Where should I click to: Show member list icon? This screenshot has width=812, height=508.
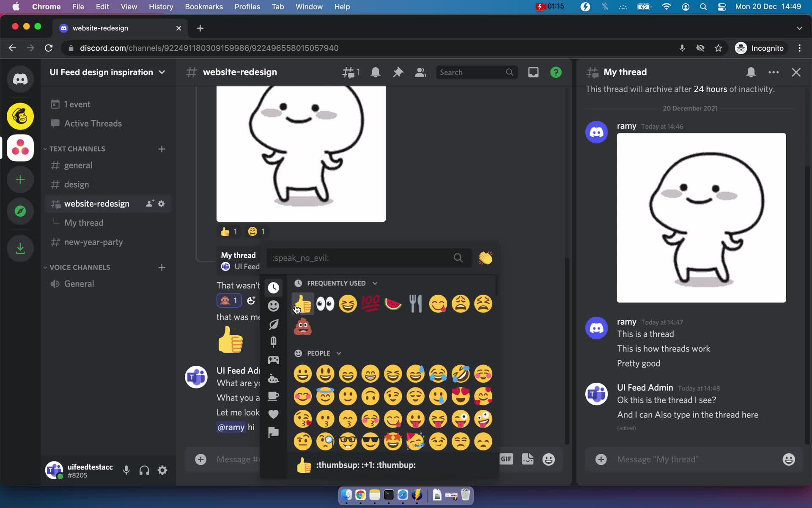420,72
